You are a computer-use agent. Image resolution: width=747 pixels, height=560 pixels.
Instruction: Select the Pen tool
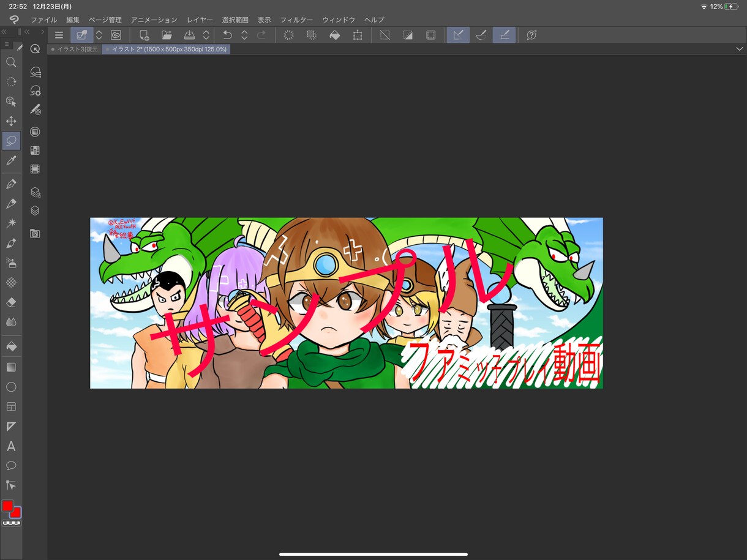[x=11, y=184]
